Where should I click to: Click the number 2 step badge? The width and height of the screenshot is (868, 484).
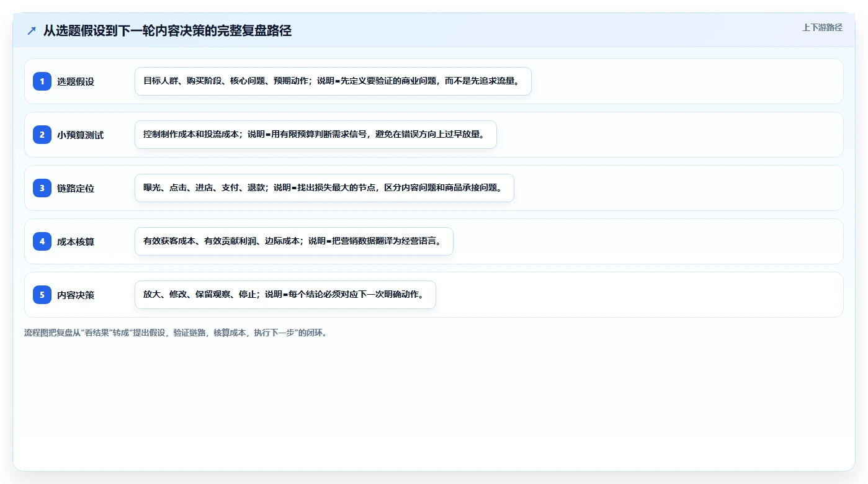tap(42, 135)
